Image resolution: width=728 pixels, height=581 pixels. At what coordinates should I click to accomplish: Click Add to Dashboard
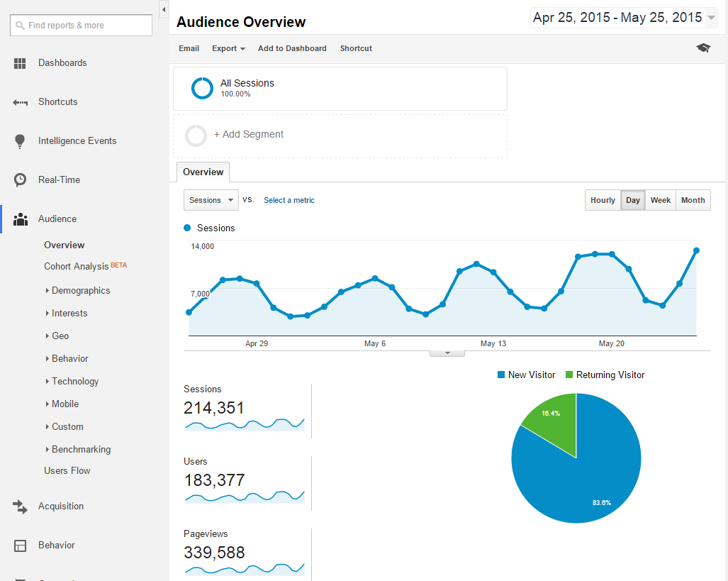click(x=292, y=48)
